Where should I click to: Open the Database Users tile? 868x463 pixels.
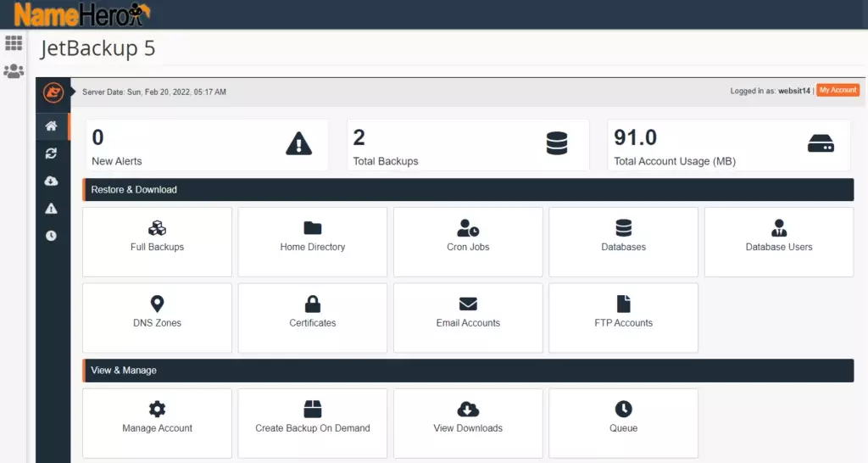pyautogui.click(x=778, y=242)
